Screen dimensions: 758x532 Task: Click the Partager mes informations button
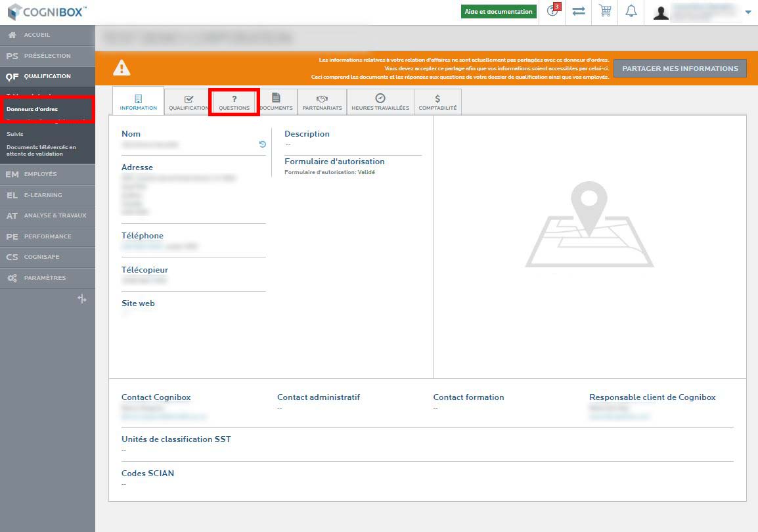(680, 68)
